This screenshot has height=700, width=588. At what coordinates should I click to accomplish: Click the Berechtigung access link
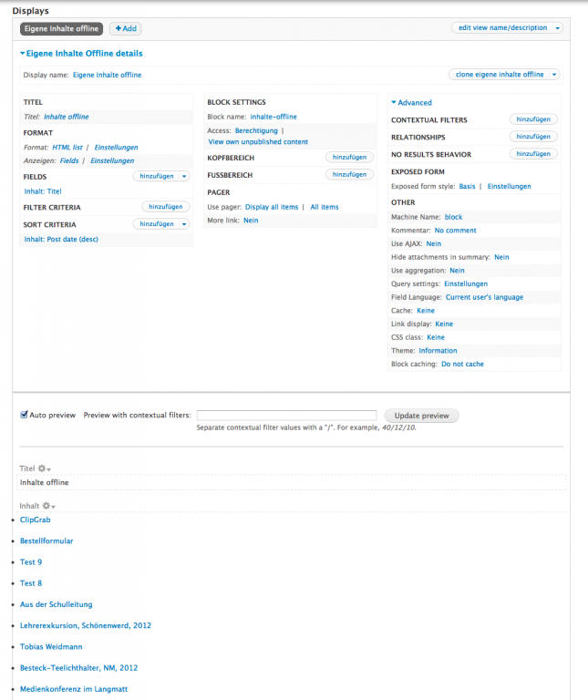tap(256, 130)
